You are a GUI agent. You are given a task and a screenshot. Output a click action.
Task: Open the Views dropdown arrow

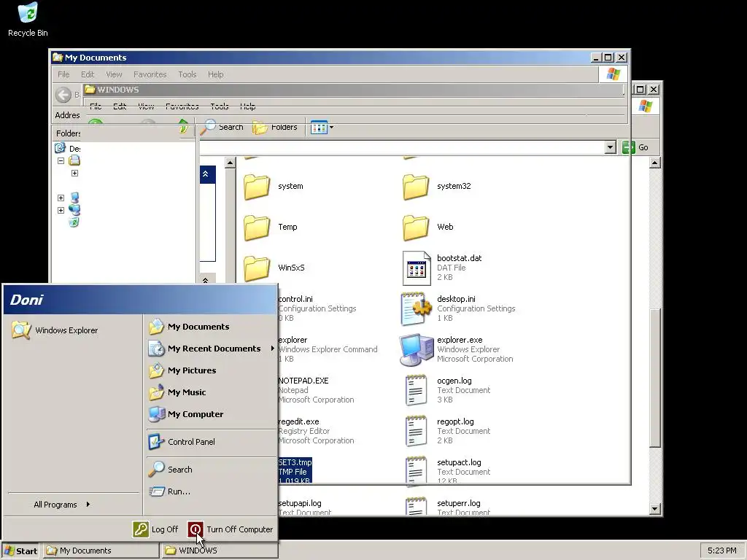[x=332, y=127]
